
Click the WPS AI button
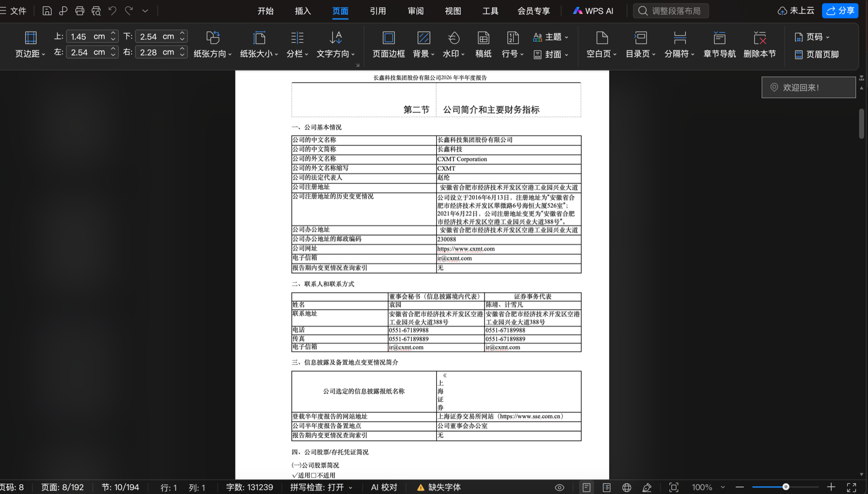pos(593,11)
